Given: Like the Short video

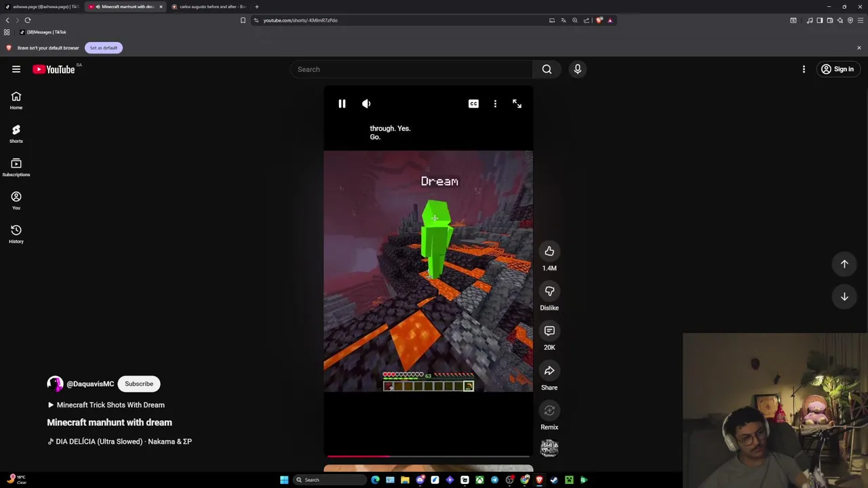Looking at the screenshot, I should tap(549, 251).
